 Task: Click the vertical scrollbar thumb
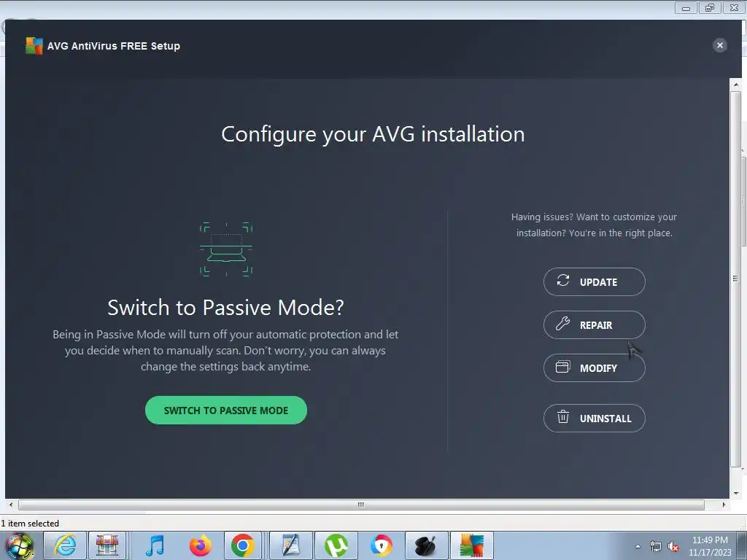click(x=736, y=279)
